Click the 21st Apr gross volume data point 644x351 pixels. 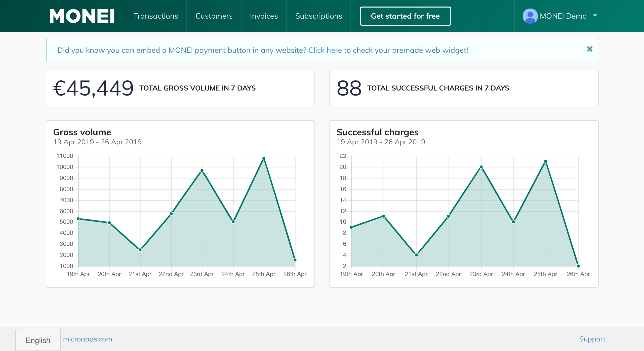pyautogui.click(x=140, y=250)
